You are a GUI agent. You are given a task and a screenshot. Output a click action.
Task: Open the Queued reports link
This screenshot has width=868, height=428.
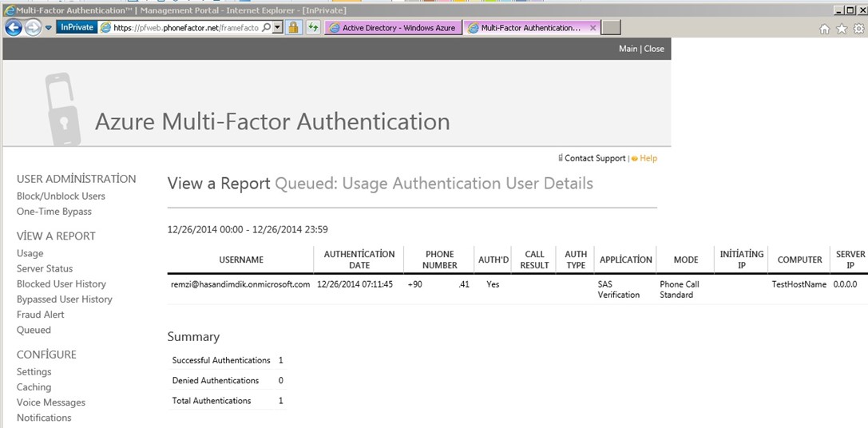(34, 330)
